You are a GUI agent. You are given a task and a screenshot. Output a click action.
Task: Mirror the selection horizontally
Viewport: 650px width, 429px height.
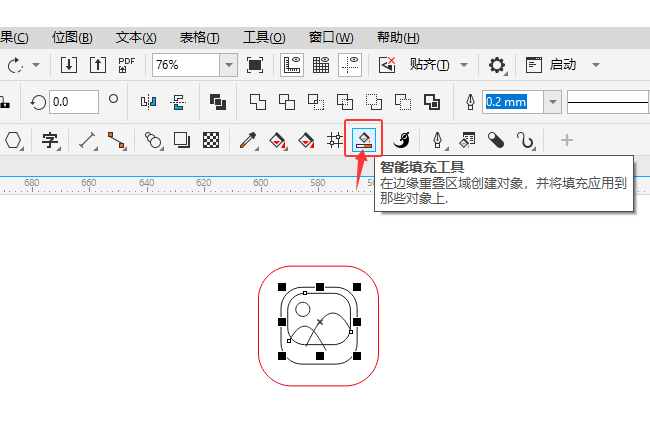pos(148,102)
